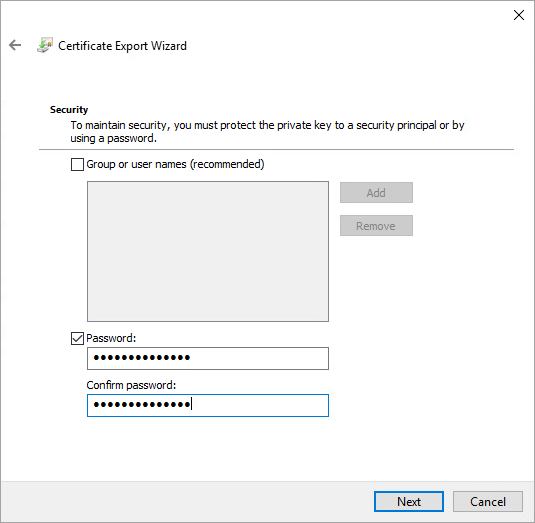Click into the Password input field
535x523 pixels.
click(208, 358)
